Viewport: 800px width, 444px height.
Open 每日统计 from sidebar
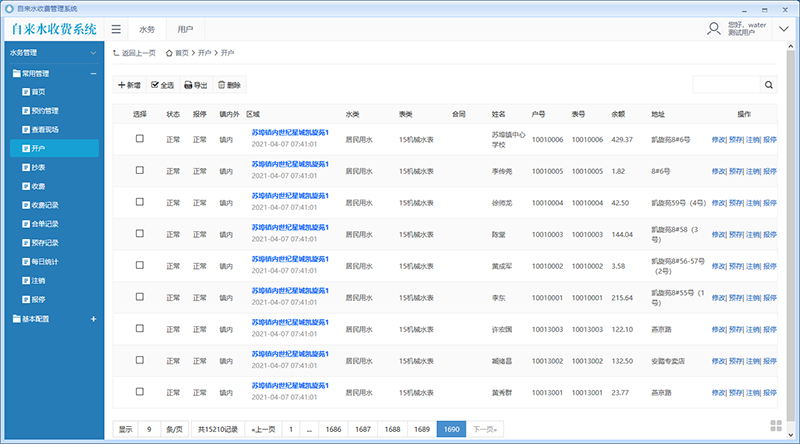(x=44, y=261)
